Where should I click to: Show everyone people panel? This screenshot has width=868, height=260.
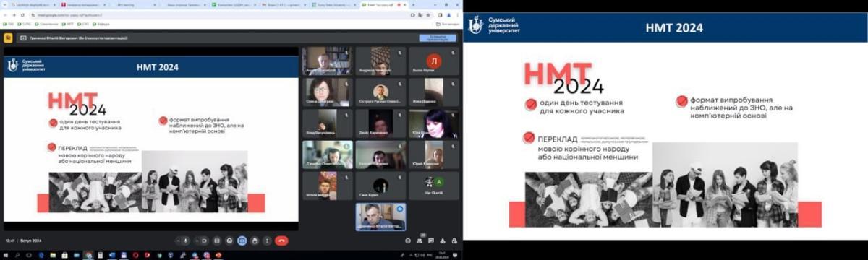pyautogui.click(x=420, y=240)
